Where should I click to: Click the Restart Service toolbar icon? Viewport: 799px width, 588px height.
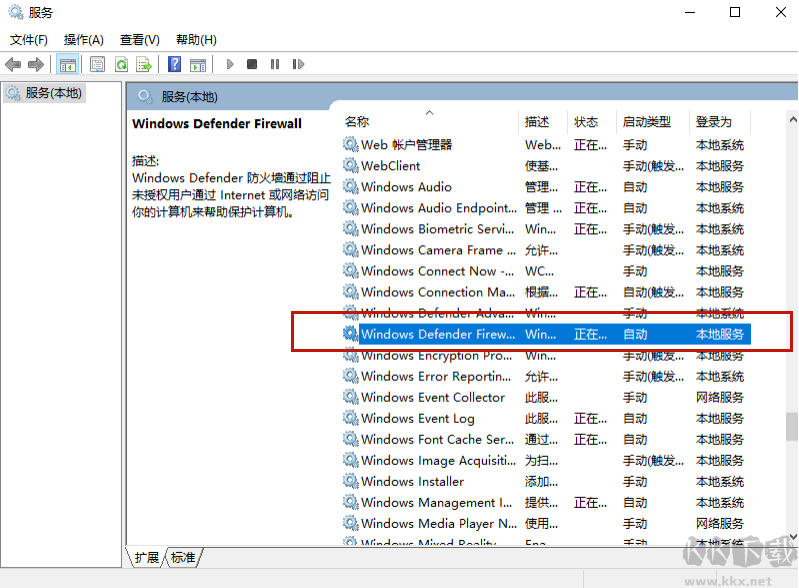point(298,65)
